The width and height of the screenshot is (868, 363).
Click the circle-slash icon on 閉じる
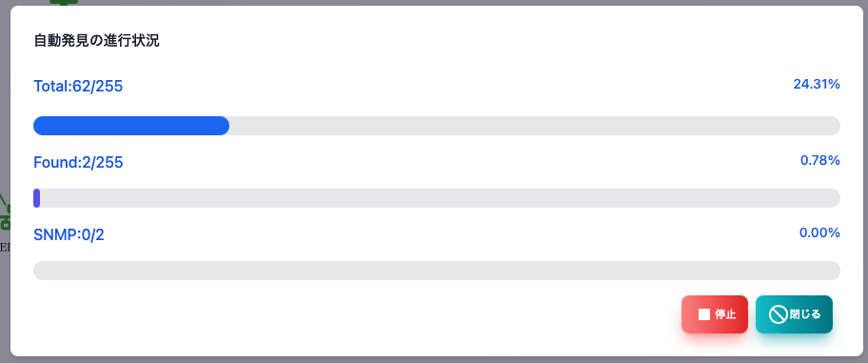[778, 314]
